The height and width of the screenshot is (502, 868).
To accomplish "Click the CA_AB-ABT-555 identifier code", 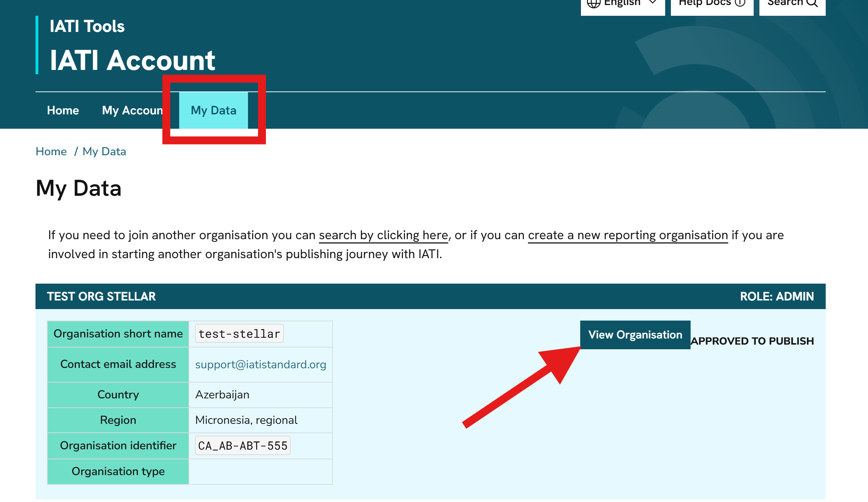I will (x=243, y=446).
